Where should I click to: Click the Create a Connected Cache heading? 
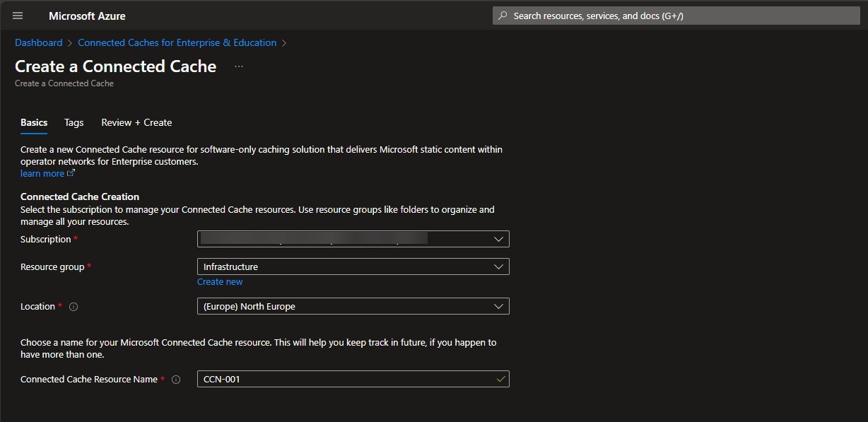pos(116,66)
